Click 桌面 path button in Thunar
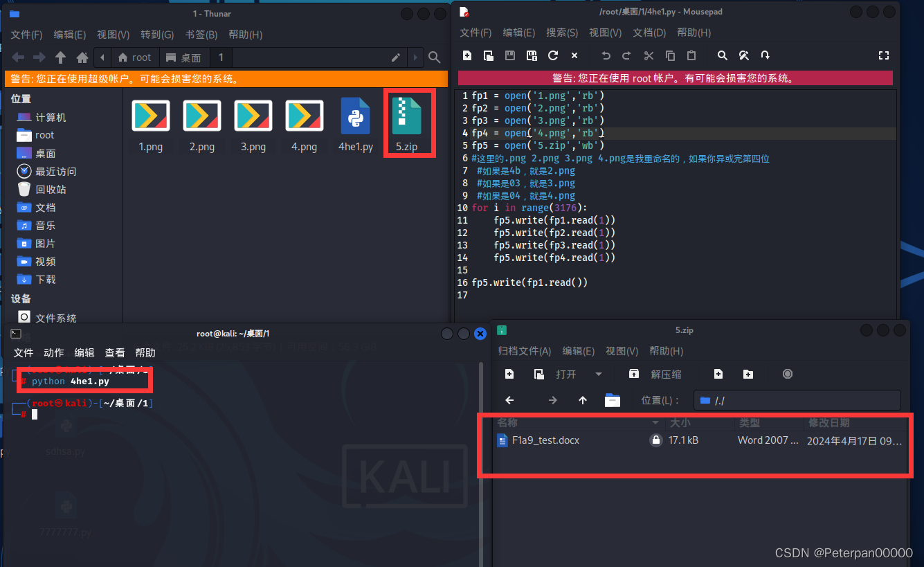Screen dimensions: 924x567 pyautogui.click(x=183, y=57)
